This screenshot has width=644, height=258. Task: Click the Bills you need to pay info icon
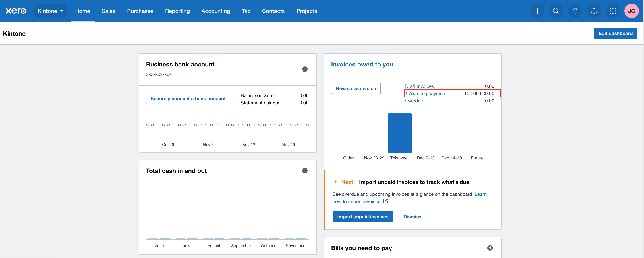coord(490,248)
